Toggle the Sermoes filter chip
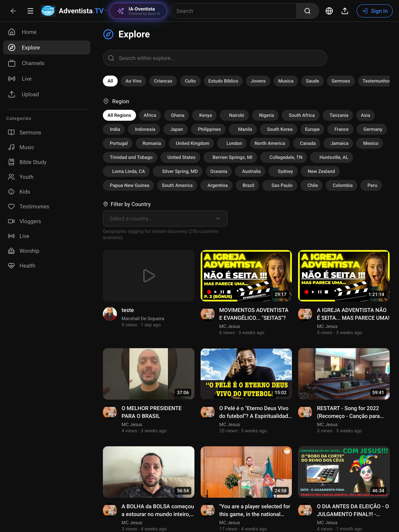Screen dimensions: 399x532 pos(341,81)
